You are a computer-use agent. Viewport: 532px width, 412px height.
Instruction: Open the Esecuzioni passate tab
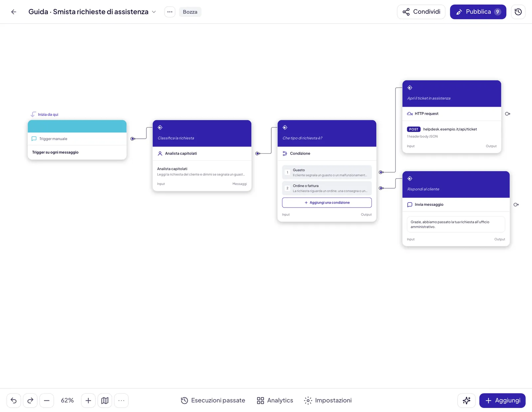[213, 400]
